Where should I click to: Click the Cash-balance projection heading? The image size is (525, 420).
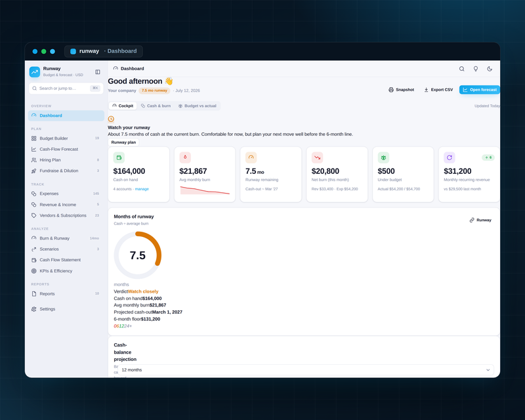(125, 352)
